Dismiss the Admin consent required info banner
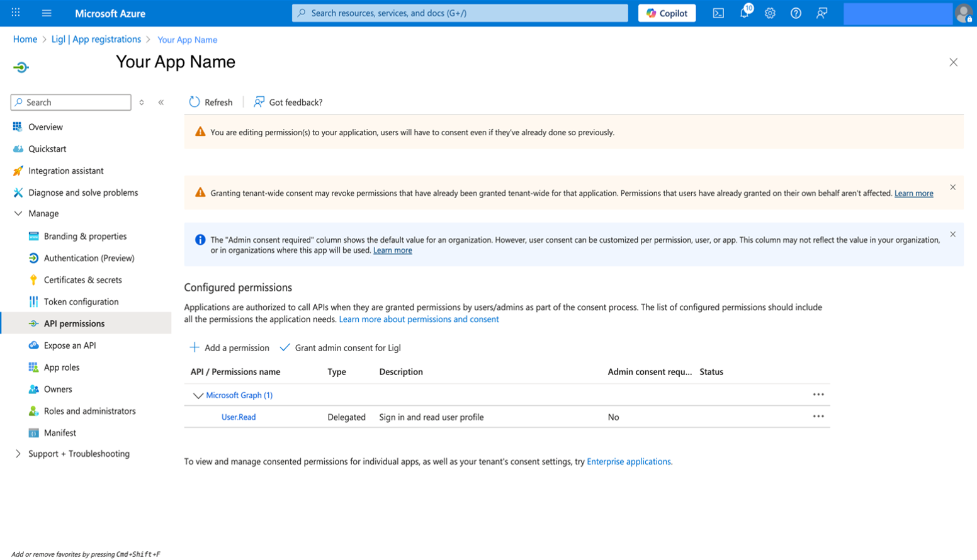 (x=952, y=235)
